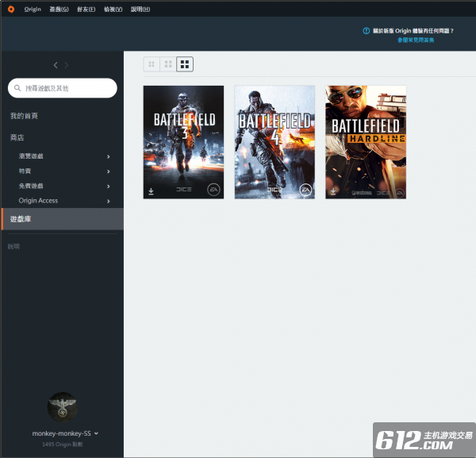Image resolution: width=476 pixels, height=458 pixels.
Task: Click the Origin logo icon in menu bar
Action: pyautogui.click(x=11, y=9)
